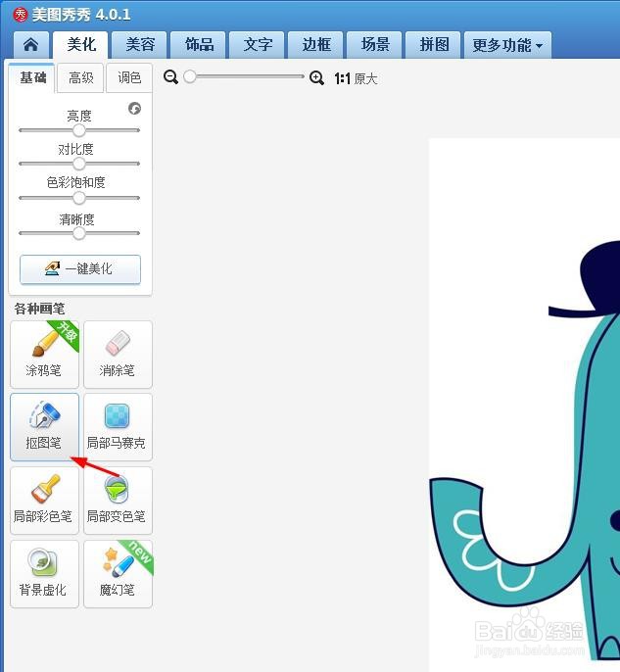Select the 局部彩色笔 tool
This screenshot has width=620, height=672.
[44, 501]
